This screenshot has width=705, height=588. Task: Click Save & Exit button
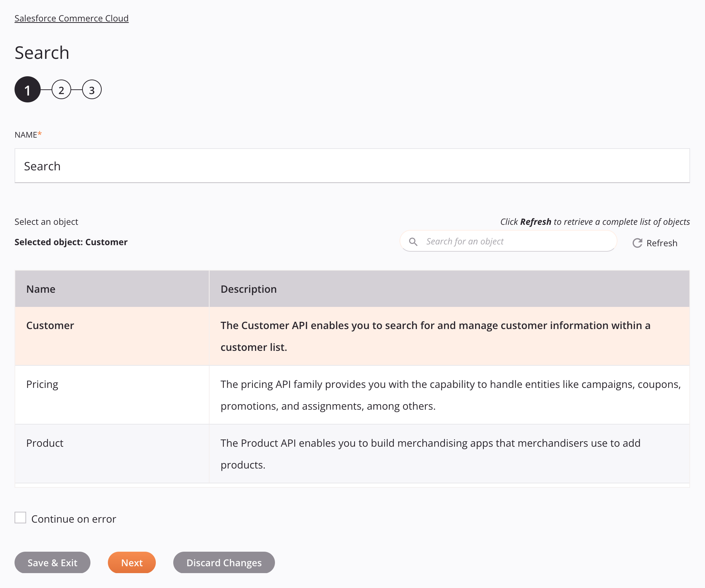coord(52,562)
